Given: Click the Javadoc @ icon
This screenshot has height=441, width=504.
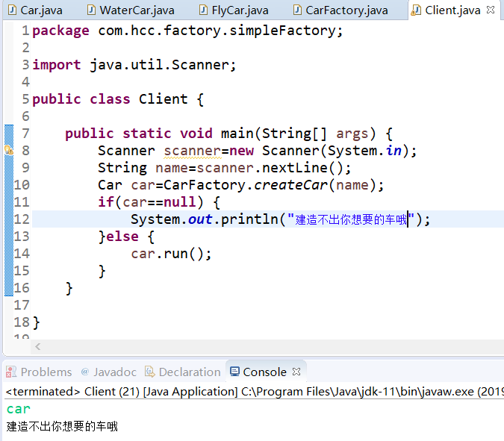Looking at the screenshot, I should point(85,372).
